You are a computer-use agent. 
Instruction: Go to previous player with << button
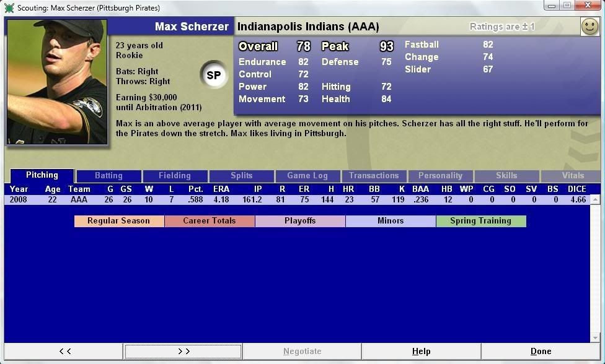pyautogui.click(x=64, y=352)
